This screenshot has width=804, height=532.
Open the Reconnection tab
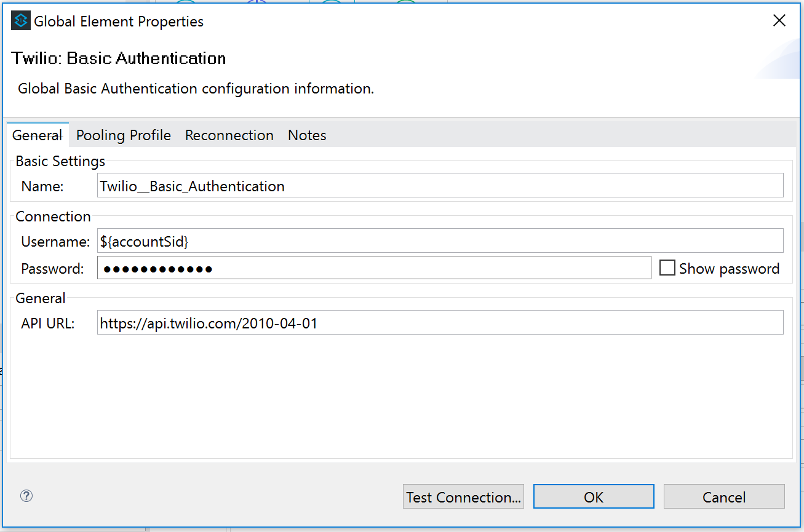pyautogui.click(x=229, y=135)
